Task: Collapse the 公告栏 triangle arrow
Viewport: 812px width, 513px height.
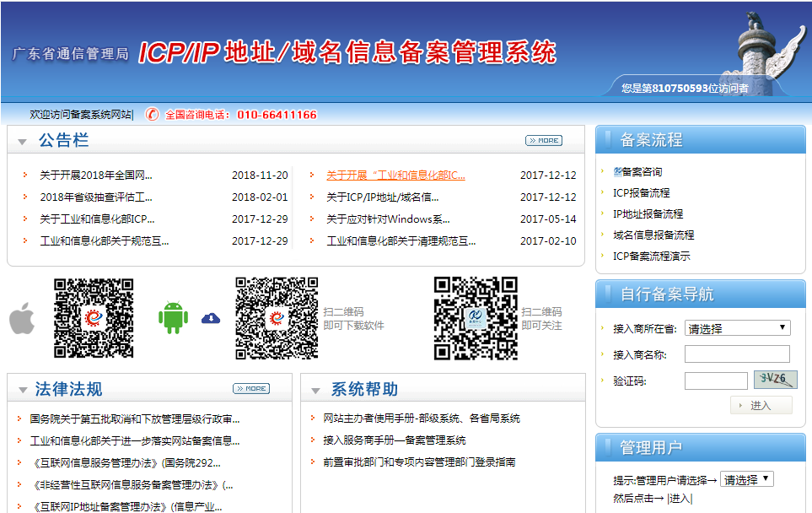Action: [23, 143]
